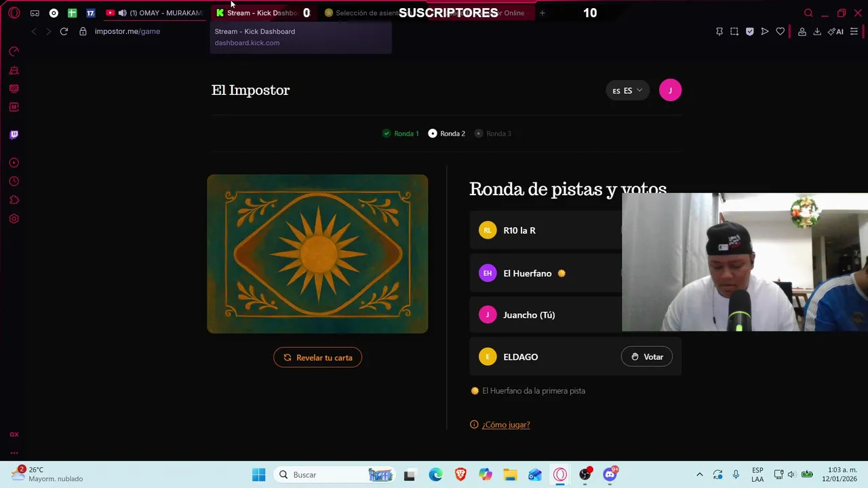
Task: Open the red M sidebar icon
Action: [x=14, y=107]
